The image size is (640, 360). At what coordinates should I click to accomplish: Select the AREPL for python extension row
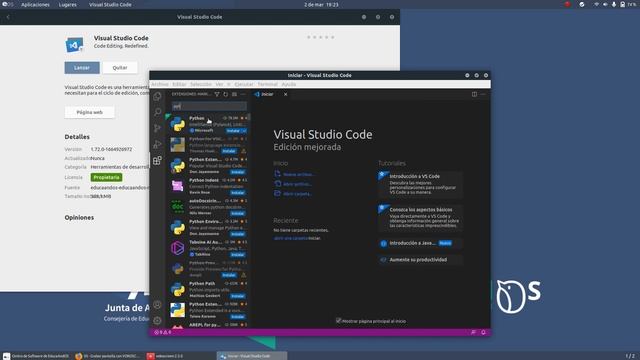click(208, 325)
